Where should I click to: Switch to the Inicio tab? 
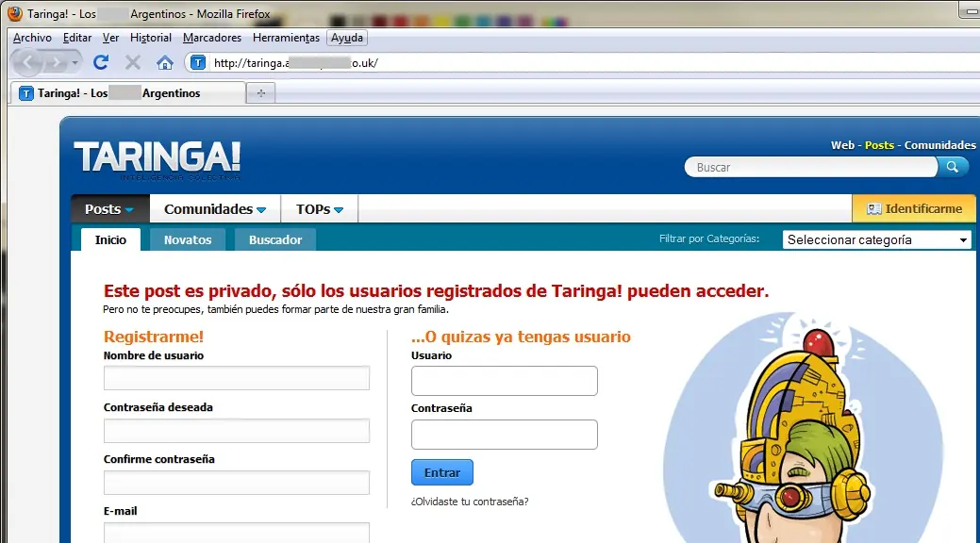tap(110, 240)
